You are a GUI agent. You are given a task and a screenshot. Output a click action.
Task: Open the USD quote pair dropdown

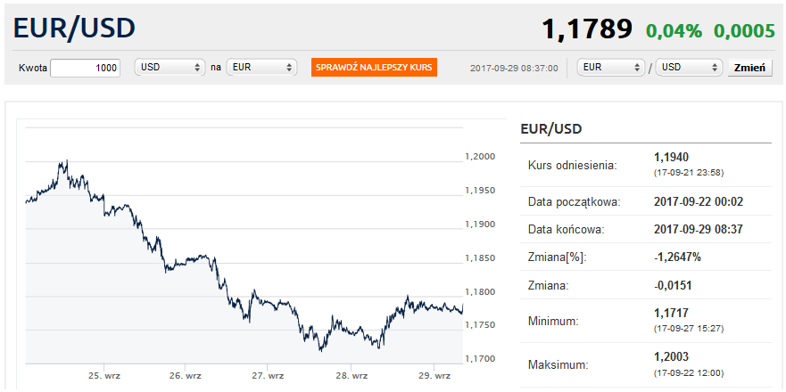click(689, 67)
